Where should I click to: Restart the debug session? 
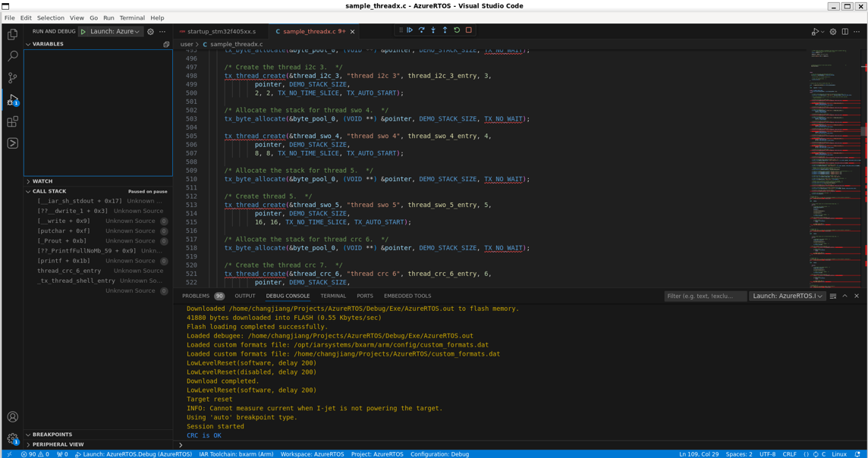pyautogui.click(x=457, y=30)
